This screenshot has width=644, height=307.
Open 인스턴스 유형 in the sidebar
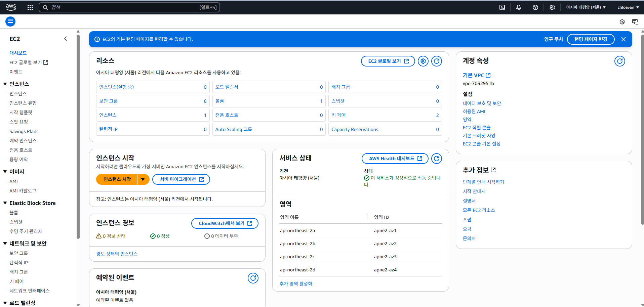[x=23, y=103]
